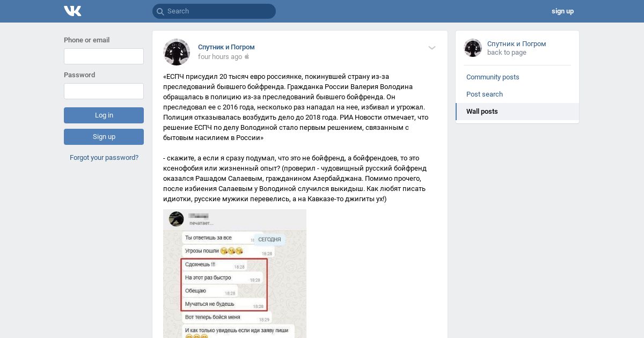
Task: Click the back to page link
Action: pyautogui.click(x=507, y=53)
